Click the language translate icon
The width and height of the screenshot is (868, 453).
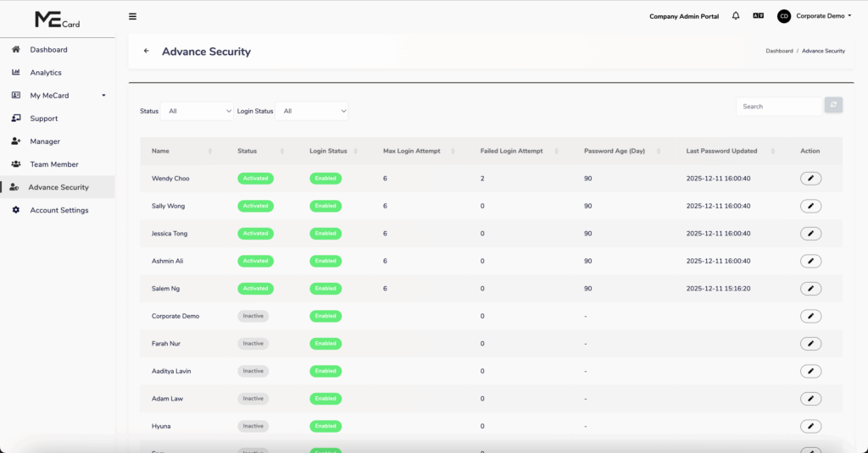coord(759,16)
